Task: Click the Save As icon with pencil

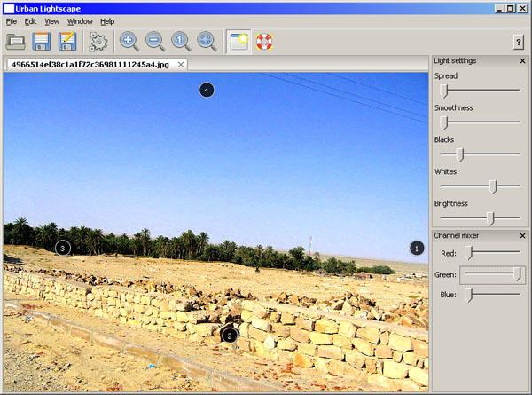Action: 68,41
